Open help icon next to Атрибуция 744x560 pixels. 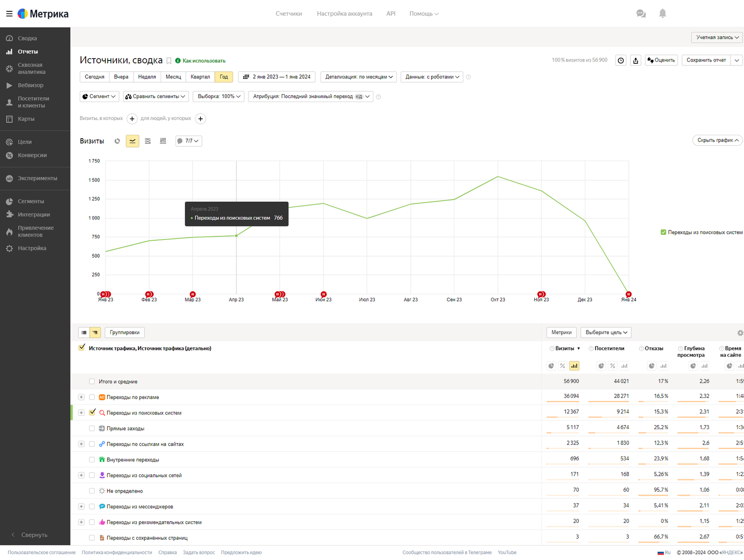378,97
